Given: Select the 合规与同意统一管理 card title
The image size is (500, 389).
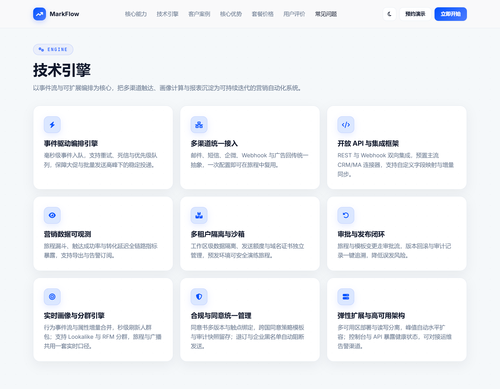Looking at the screenshot, I should (x=221, y=316).
